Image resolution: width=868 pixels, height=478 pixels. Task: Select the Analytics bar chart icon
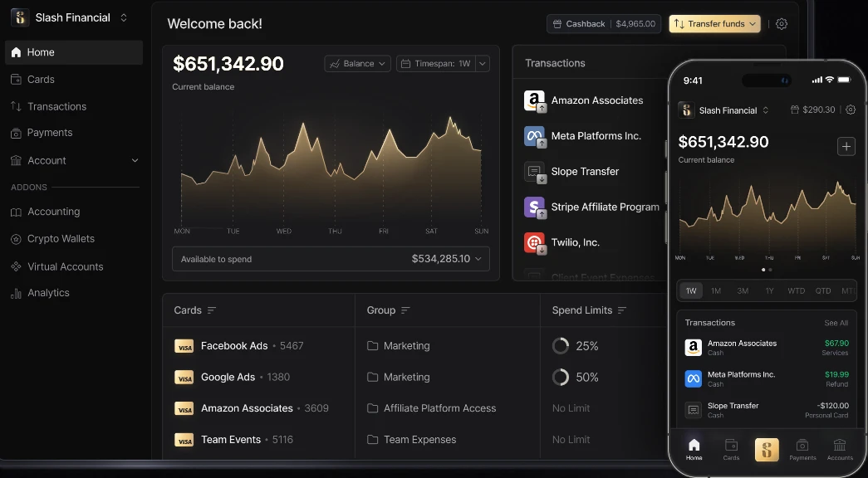pos(16,293)
